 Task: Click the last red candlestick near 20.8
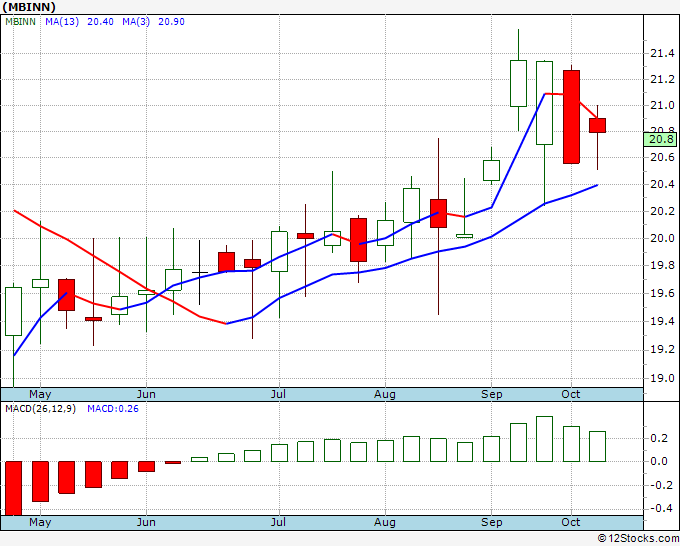pyautogui.click(x=598, y=125)
